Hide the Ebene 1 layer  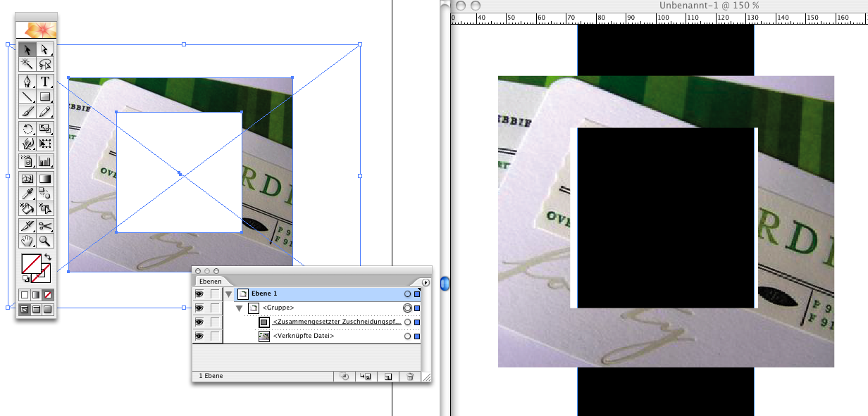(x=199, y=294)
